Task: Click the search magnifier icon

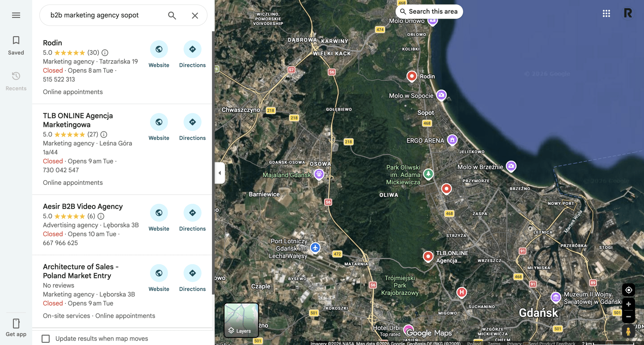Action: (x=172, y=15)
